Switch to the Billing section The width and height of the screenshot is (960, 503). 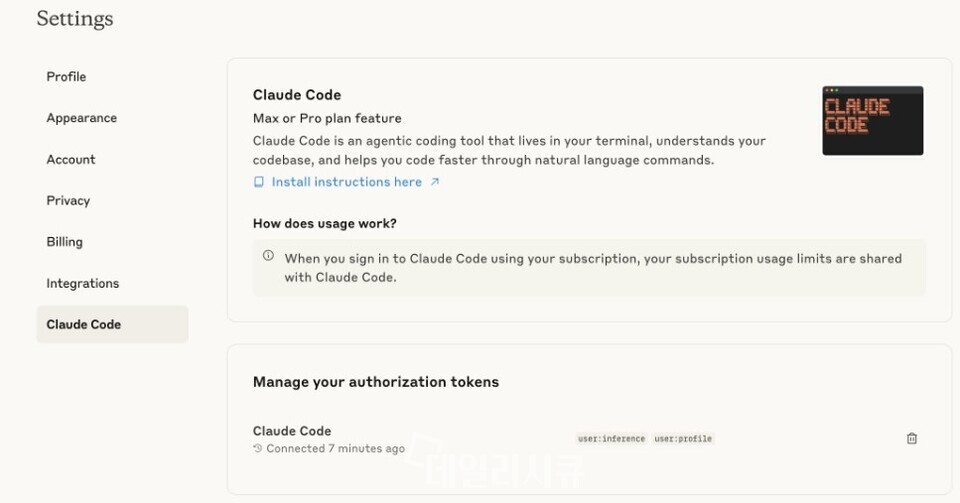(x=64, y=242)
